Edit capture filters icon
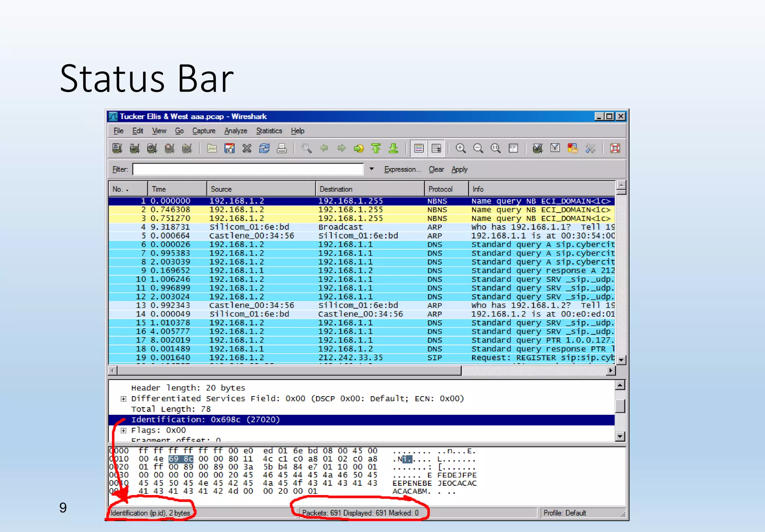The image size is (765, 532). click(x=538, y=148)
